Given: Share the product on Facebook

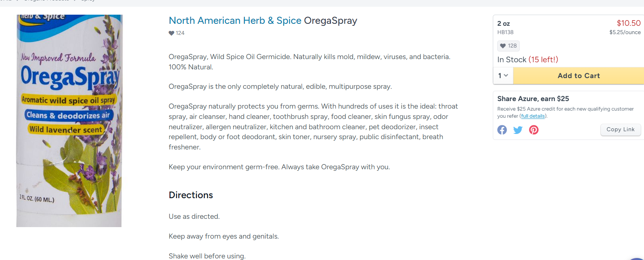Looking at the screenshot, I should 502,130.
